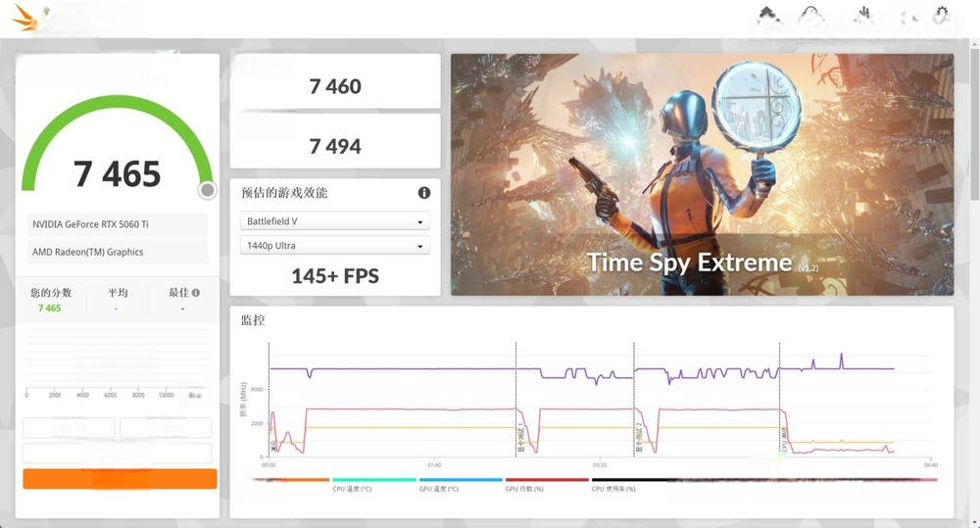This screenshot has height=528, width=980.
Task: Open Stress Tests via the bars icon
Action: (x=865, y=15)
